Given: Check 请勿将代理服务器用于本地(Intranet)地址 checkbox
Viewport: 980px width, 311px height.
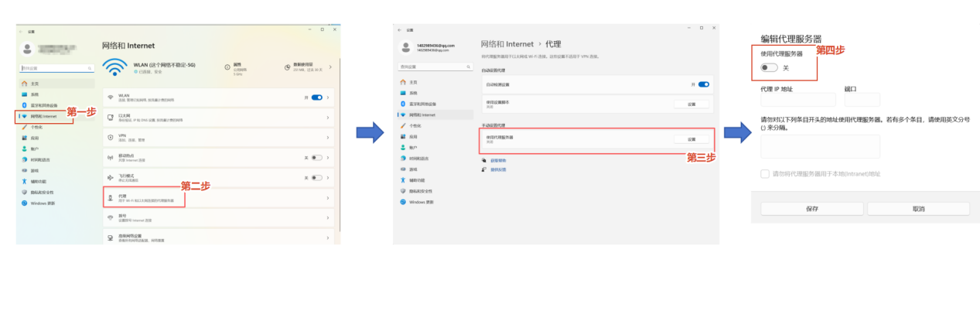Looking at the screenshot, I should 765,174.
